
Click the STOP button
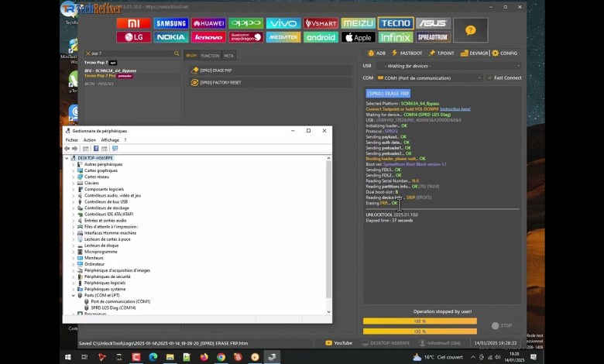[x=502, y=326]
